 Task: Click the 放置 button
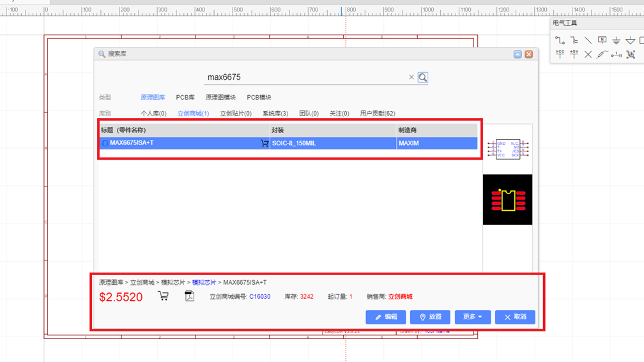click(430, 317)
